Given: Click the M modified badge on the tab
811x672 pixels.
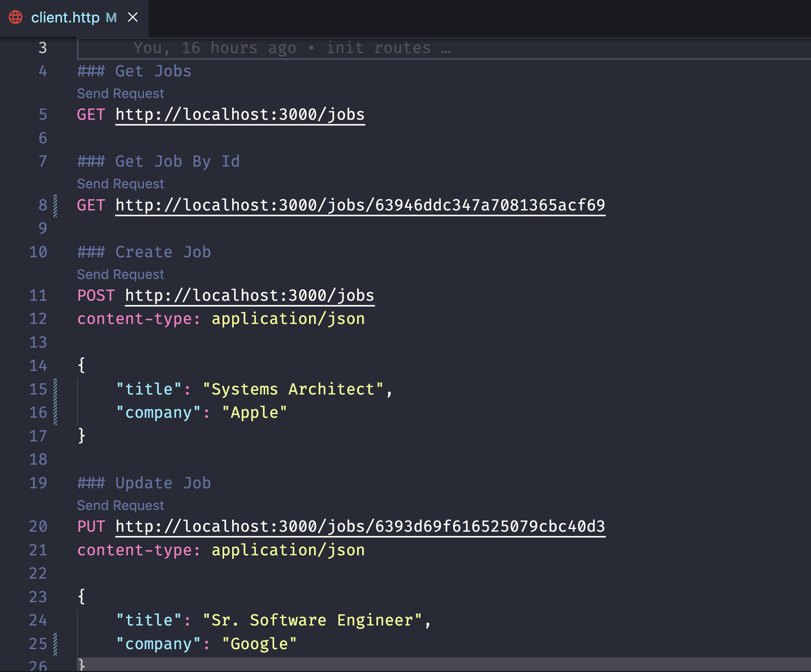Looking at the screenshot, I should pyautogui.click(x=111, y=18).
